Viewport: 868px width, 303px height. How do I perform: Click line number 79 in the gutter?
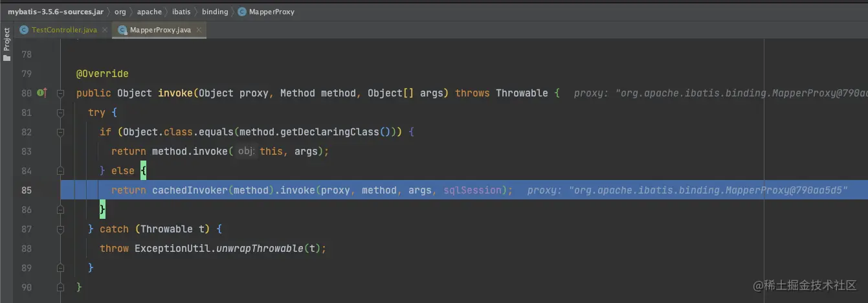click(x=27, y=74)
